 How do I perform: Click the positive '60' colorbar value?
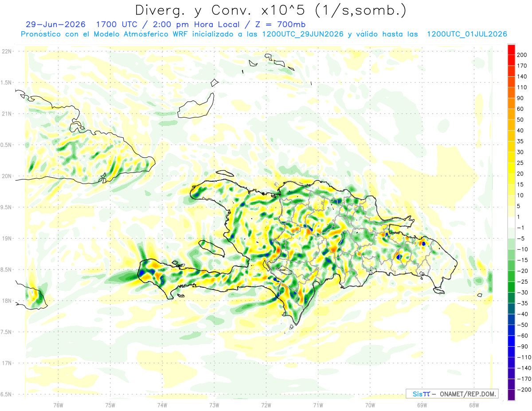point(520,109)
